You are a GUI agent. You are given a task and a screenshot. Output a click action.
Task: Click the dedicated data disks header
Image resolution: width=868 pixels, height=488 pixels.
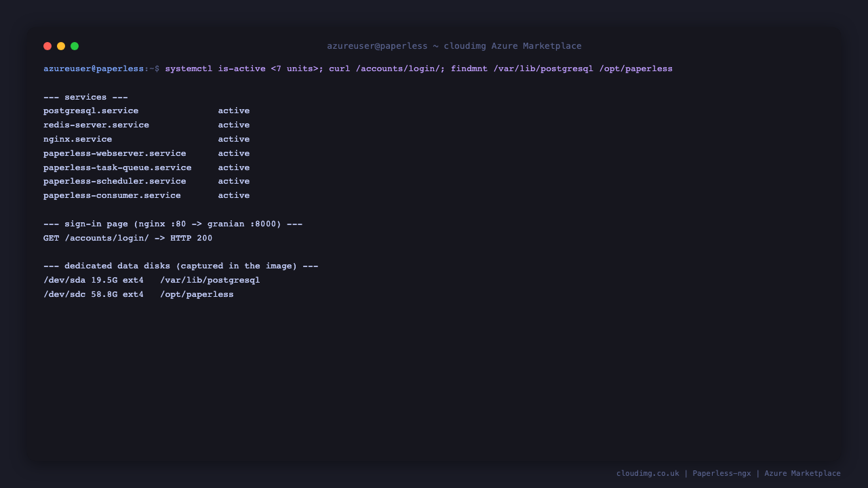180,266
